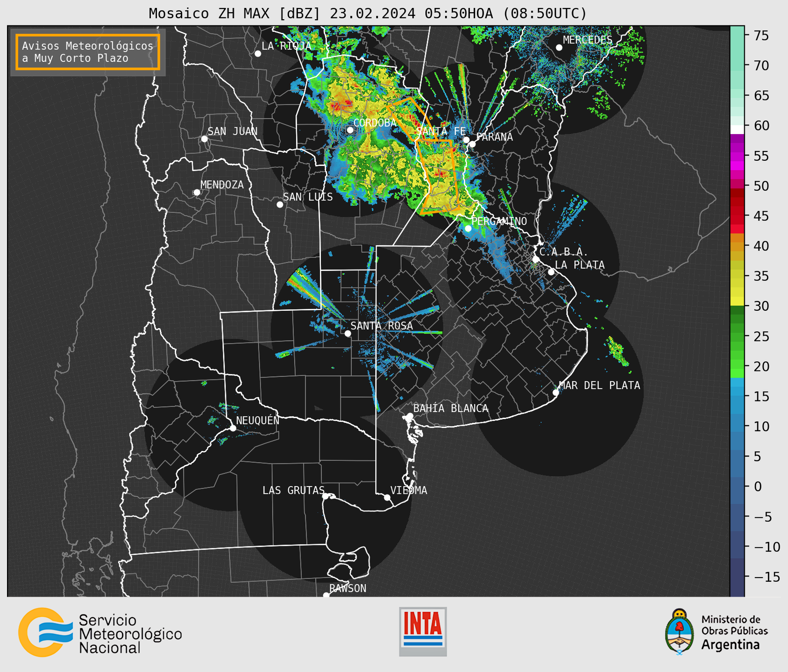Click the 45 dBZ colorbar tick label
This screenshot has width=788, height=672.
pos(761,216)
